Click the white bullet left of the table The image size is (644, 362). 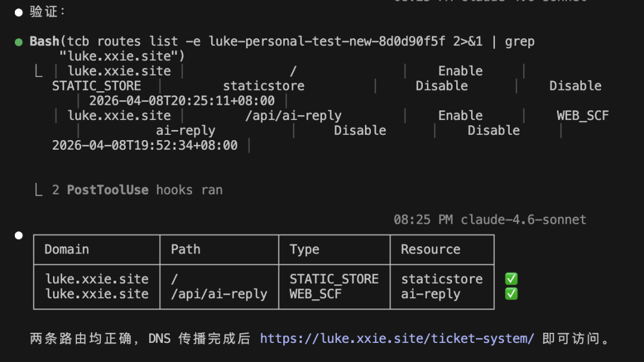[18, 236]
